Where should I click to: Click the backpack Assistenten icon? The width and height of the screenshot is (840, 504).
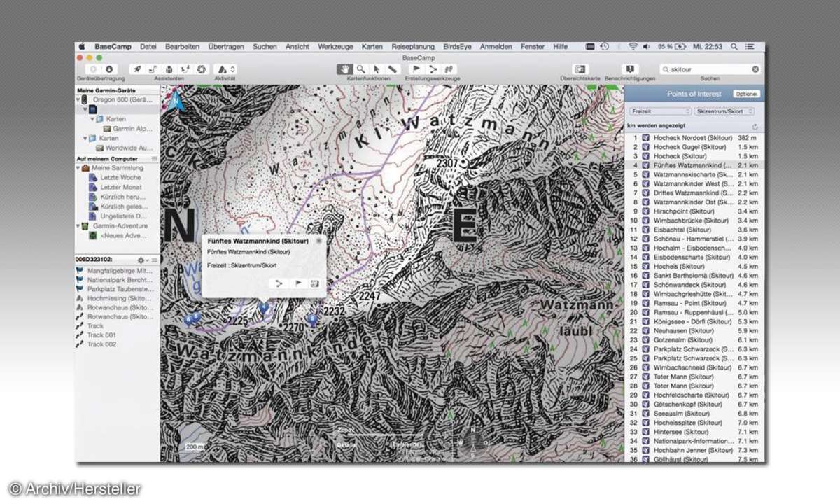click(x=169, y=69)
